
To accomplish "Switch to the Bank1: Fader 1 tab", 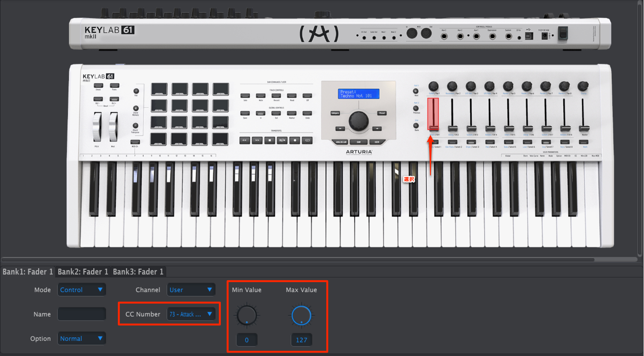I will tap(28, 272).
